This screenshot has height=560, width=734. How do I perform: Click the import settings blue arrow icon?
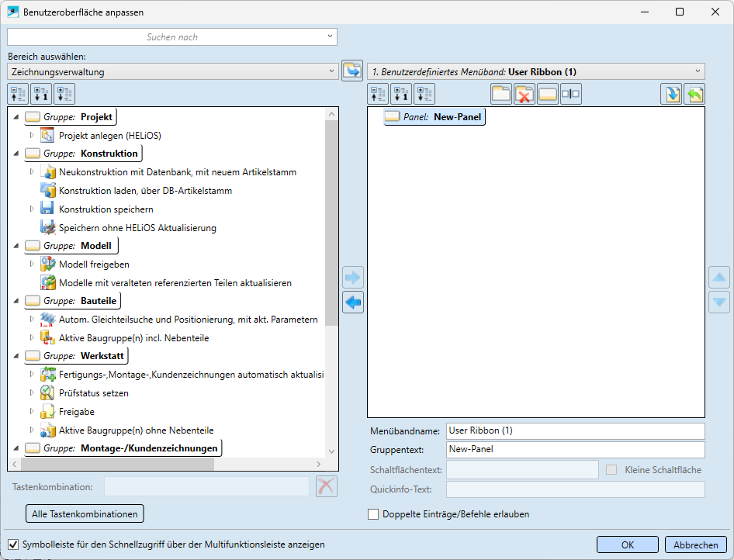[x=671, y=94]
